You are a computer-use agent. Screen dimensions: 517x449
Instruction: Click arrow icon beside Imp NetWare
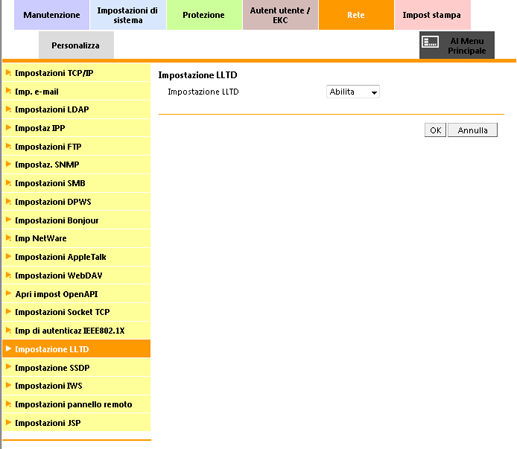pos(9,238)
